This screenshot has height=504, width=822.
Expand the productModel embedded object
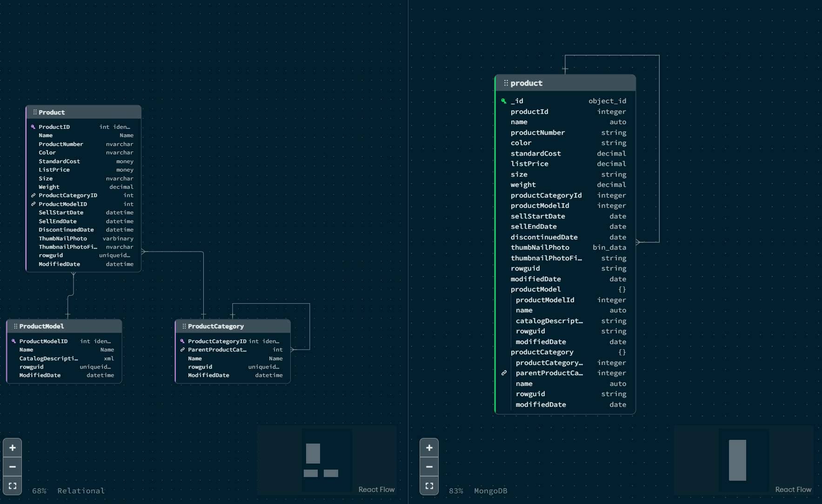535,289
